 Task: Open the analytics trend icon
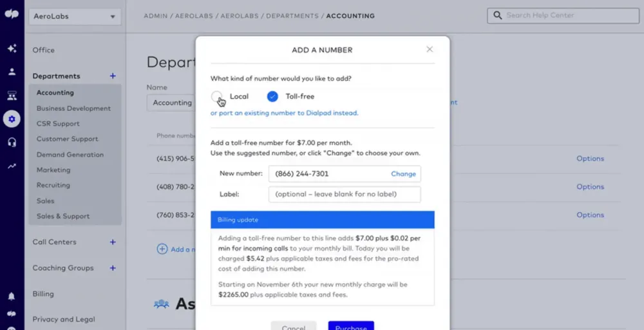[12, 166]
